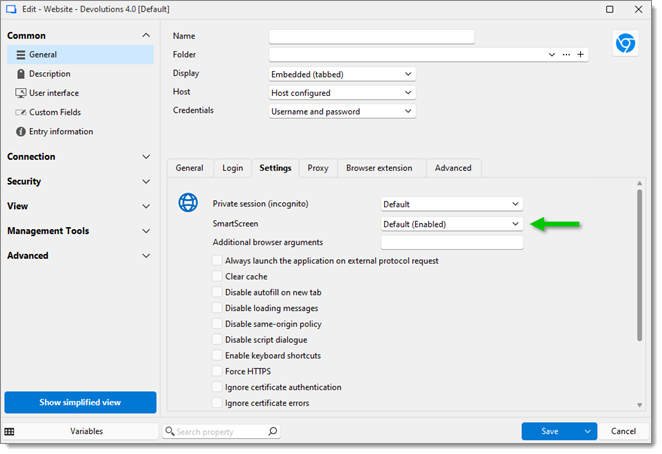
Task: Check Ignore certificate errors
Action: 217,403
